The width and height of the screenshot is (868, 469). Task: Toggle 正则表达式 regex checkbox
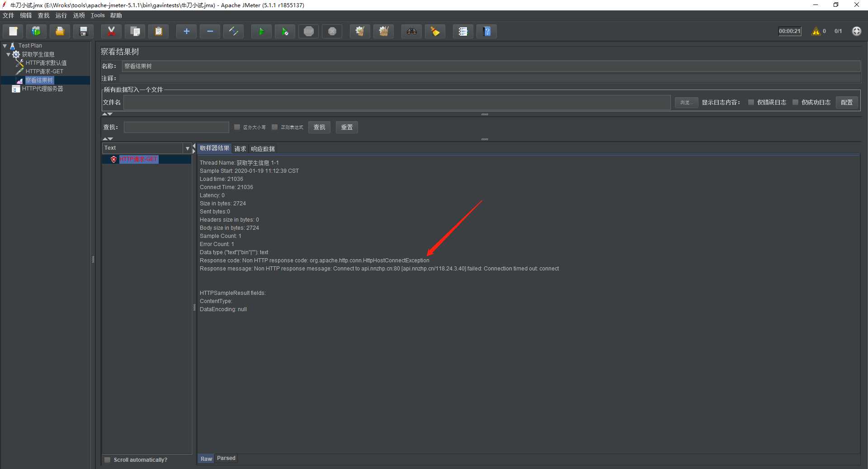[274, 127]
